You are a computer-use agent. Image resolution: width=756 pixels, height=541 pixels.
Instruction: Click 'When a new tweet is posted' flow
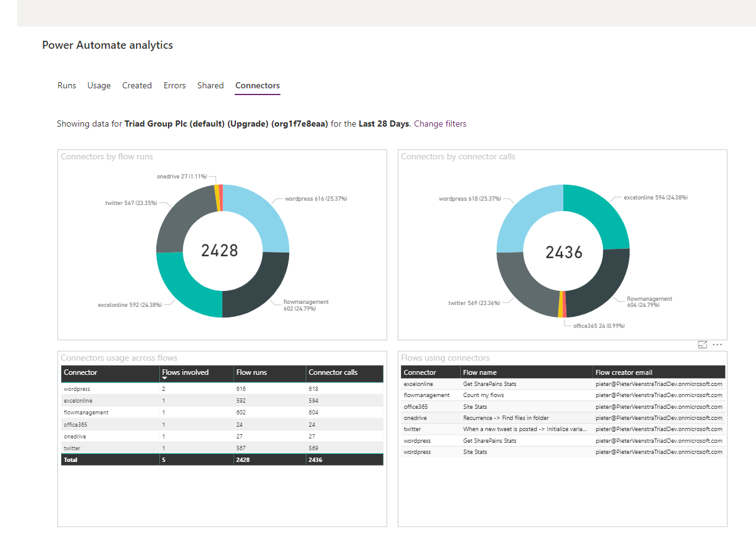[525, 429]
